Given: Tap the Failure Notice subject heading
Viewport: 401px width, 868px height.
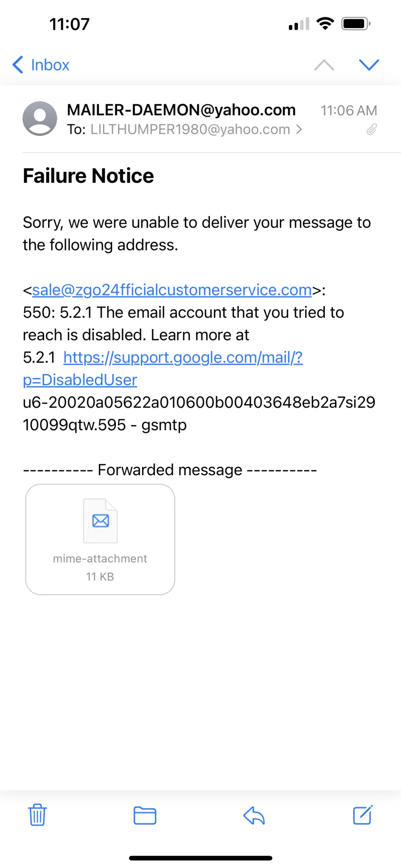Looking at the screenshot, I should [88, 176].
